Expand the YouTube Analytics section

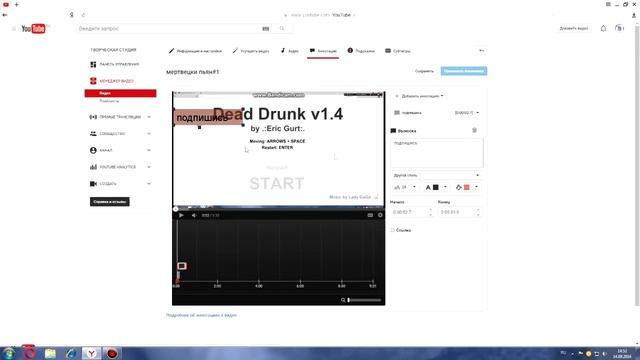[x=149, y=167]
